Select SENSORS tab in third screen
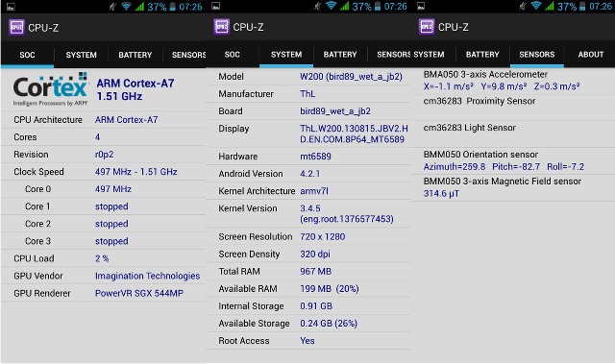615x364 pixels. click(x=537, y=55)
